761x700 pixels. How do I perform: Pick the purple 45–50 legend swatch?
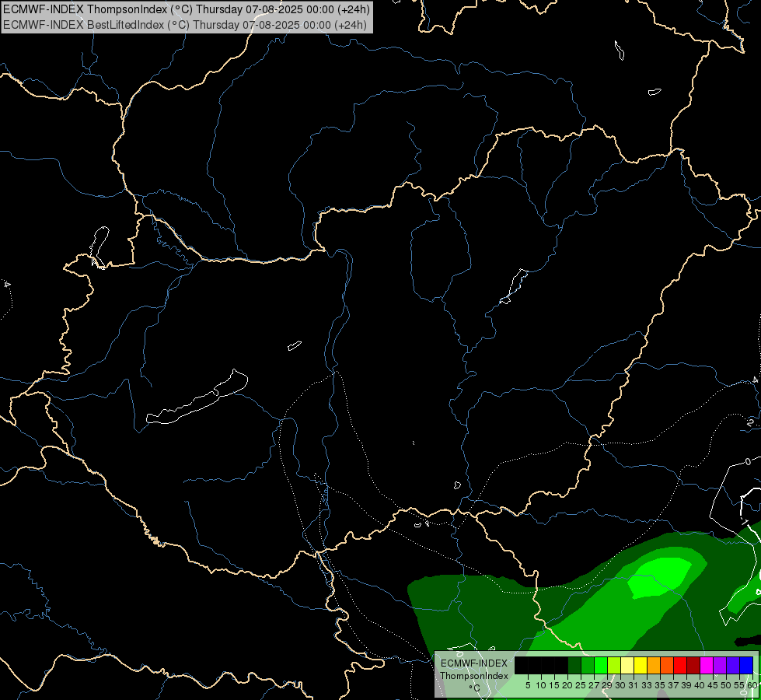click(720, 665)
